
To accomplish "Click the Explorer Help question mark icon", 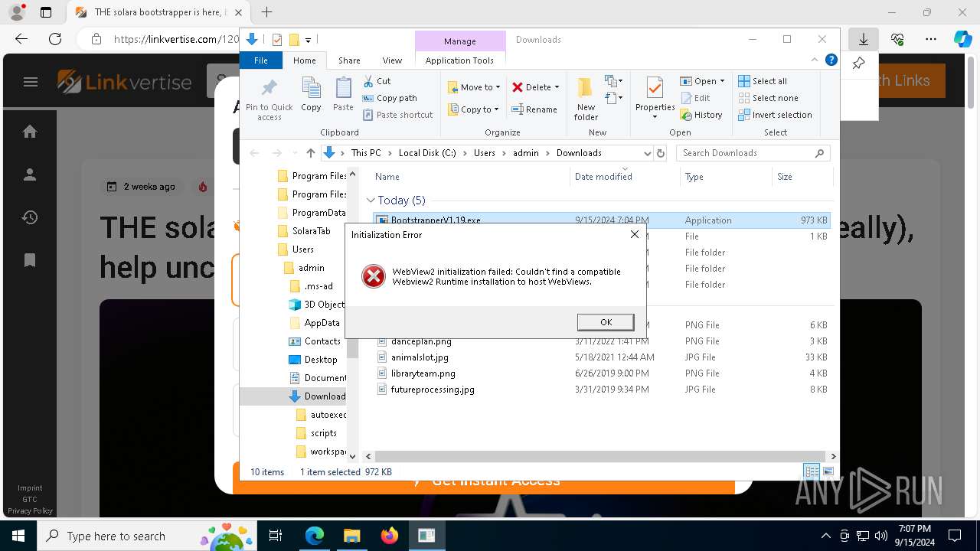I will [831, 60].
